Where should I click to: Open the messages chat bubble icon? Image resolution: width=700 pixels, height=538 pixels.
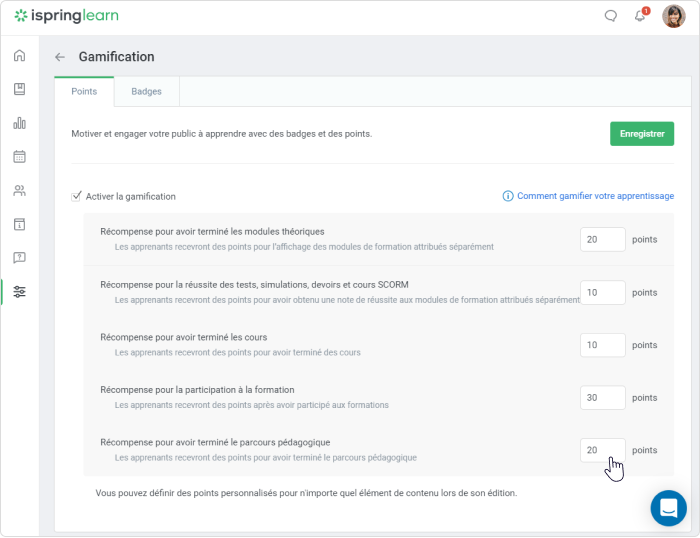(611, 16)
